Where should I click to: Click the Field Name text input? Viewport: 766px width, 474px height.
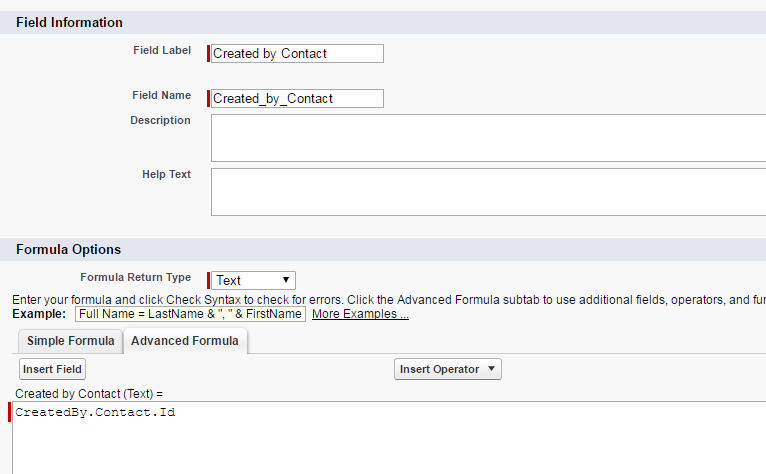point(297,99)
